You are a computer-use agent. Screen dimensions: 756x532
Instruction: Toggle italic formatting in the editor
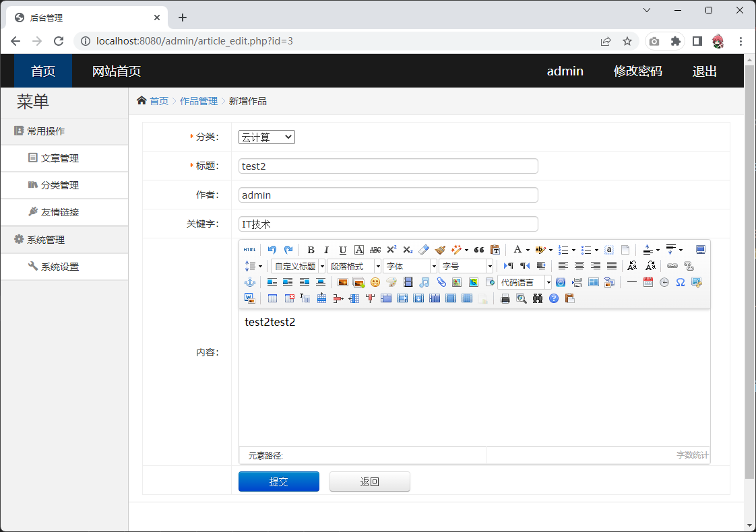(x=327, y=250)
